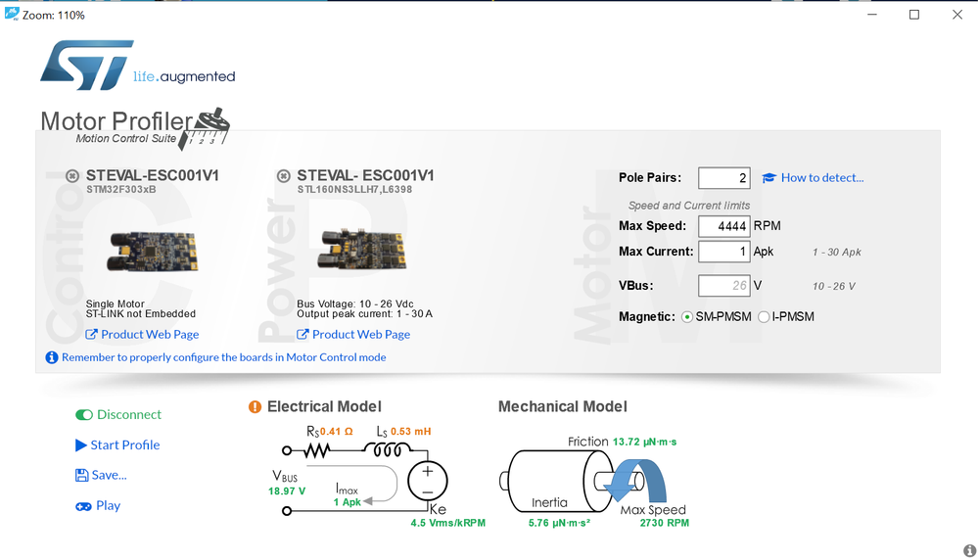
Task: Click the Inertia 5.76 µN·m·s² value
Action: coord(559,523)
